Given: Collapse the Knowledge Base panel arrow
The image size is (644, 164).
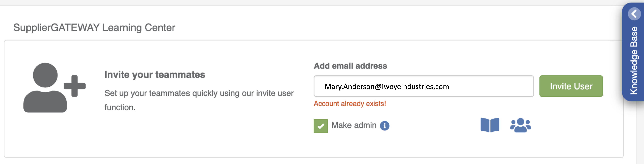Looking at the screenshot, I should point(634,14).
